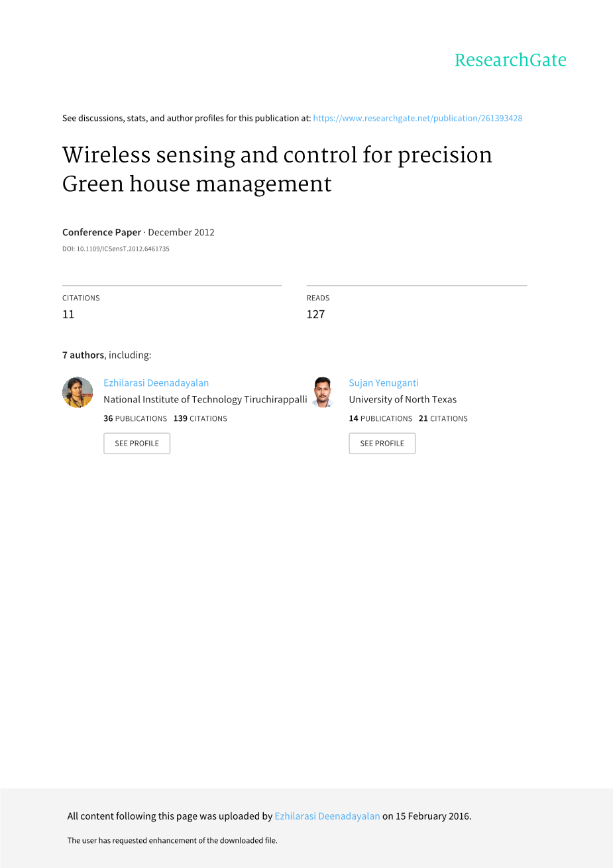The image size is (613, 868).
Task: Select the DOI text line
Action: [116, 249]
